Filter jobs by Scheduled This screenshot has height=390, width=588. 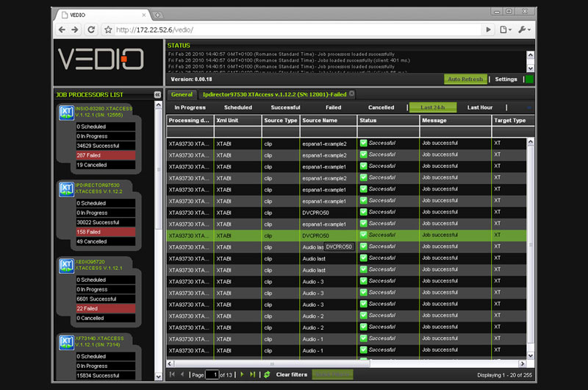click(x=238, y=107)
